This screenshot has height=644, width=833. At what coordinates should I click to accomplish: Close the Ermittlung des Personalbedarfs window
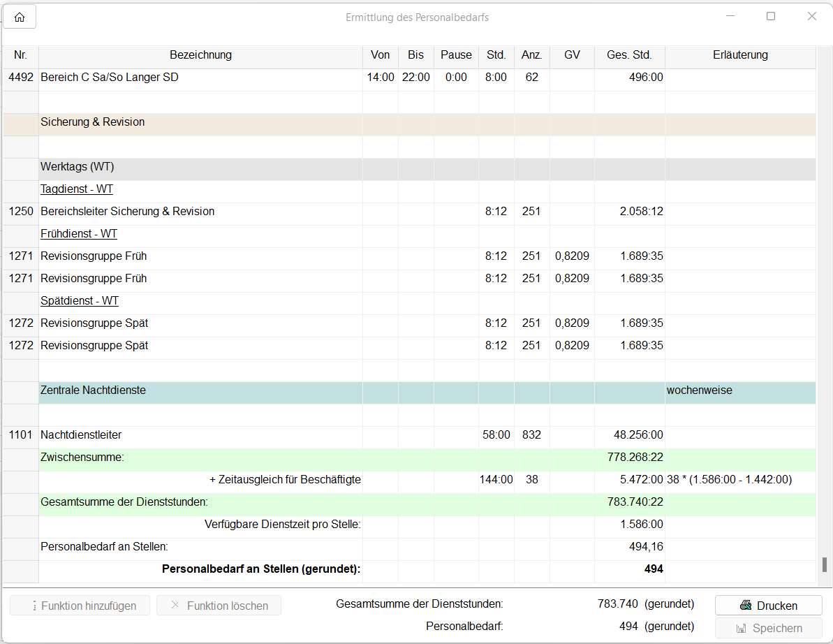tap(811, 17)
